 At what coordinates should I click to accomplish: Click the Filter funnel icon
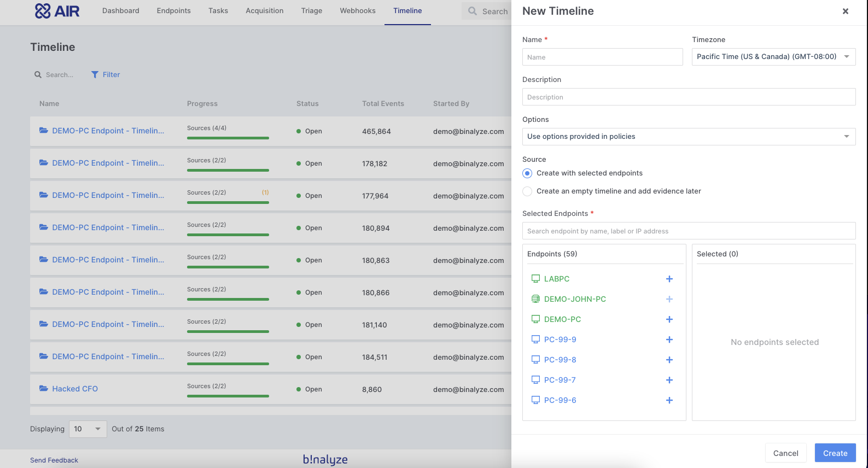(x=95, y=75)
